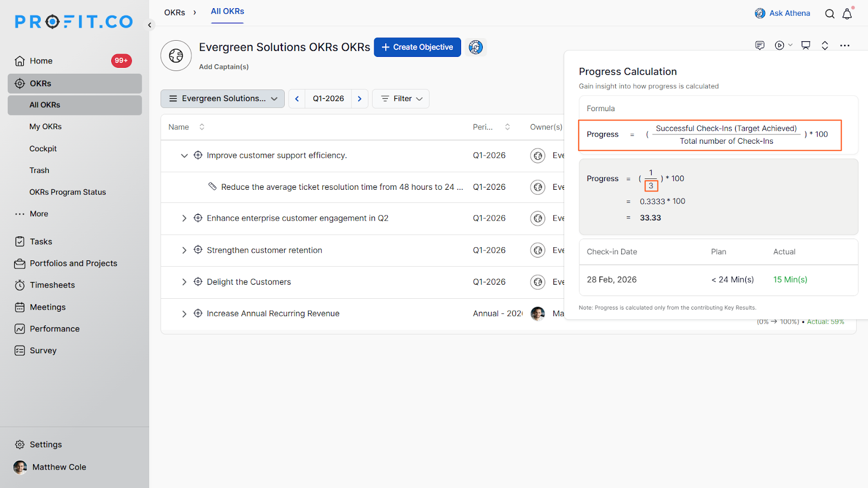Viewport: 868px width, 488px height.
Task: Sort the table by Name column
Action: (x=202, y=127)
